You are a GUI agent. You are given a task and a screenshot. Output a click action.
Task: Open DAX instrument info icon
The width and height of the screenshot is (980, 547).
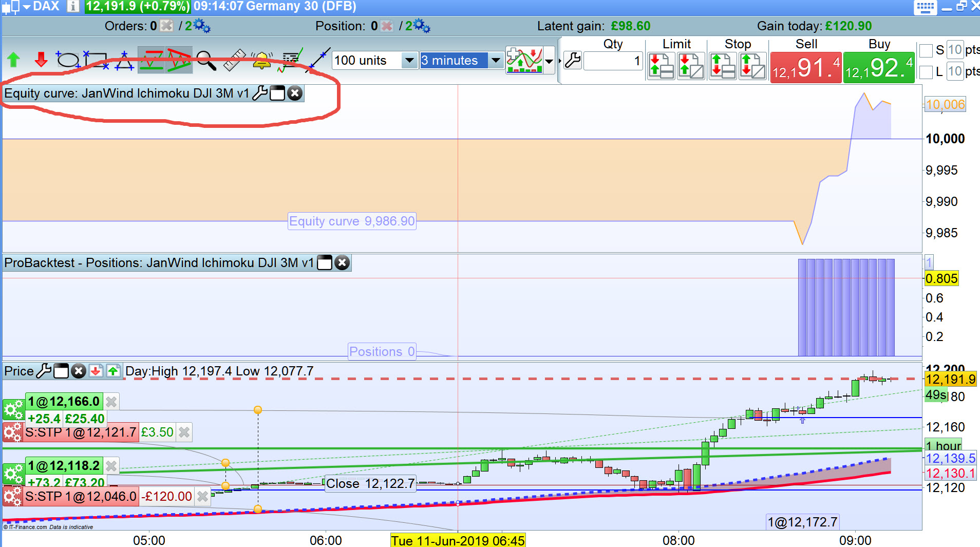pos(73,6)
